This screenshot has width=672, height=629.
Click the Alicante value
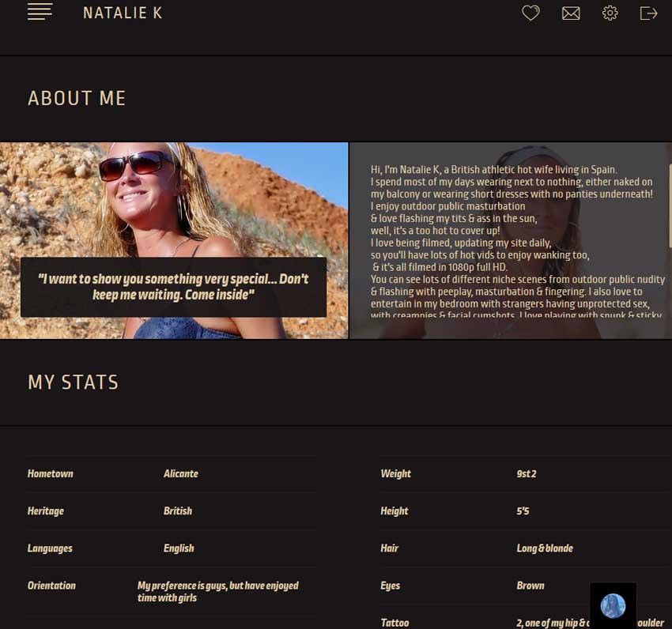coord(181,473)
